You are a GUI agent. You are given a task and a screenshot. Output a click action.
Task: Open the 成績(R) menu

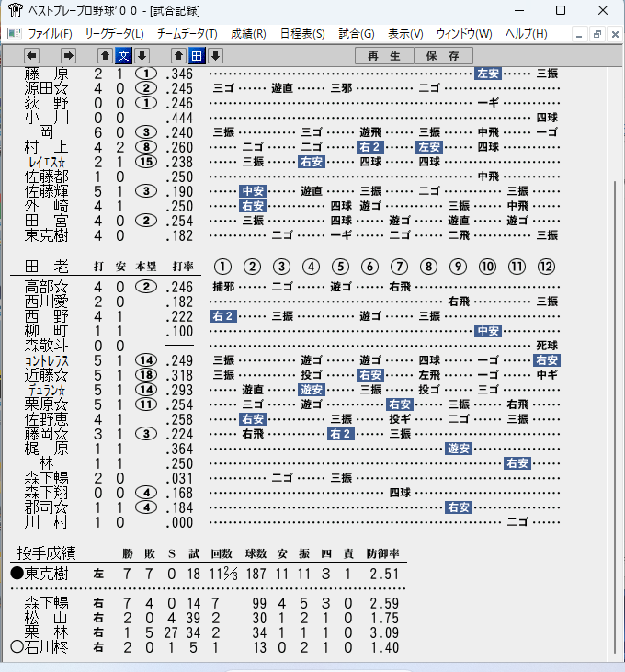(x=248, y=34)
